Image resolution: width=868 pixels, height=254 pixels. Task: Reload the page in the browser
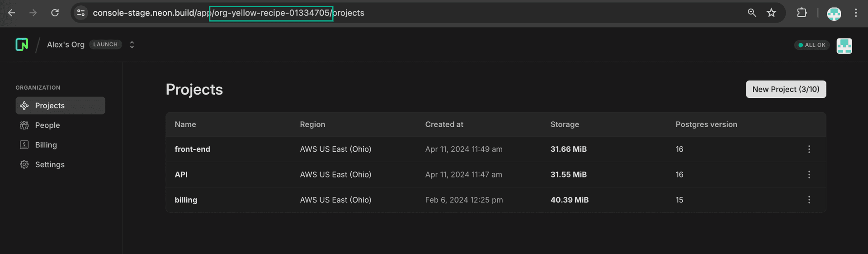click(x=55, y=13)
